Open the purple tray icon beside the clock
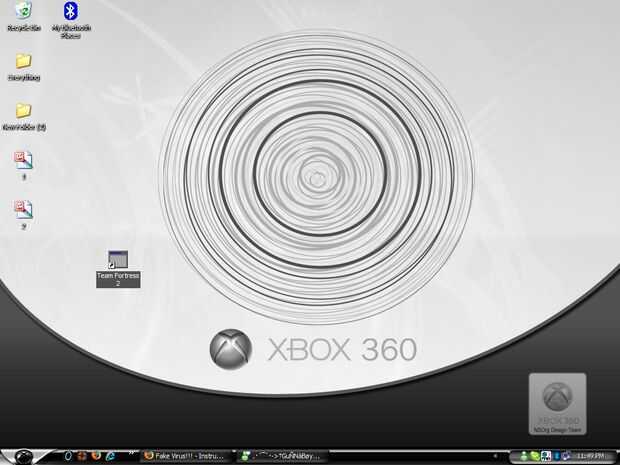The image size is (620, 465). (x=566, y=456)
